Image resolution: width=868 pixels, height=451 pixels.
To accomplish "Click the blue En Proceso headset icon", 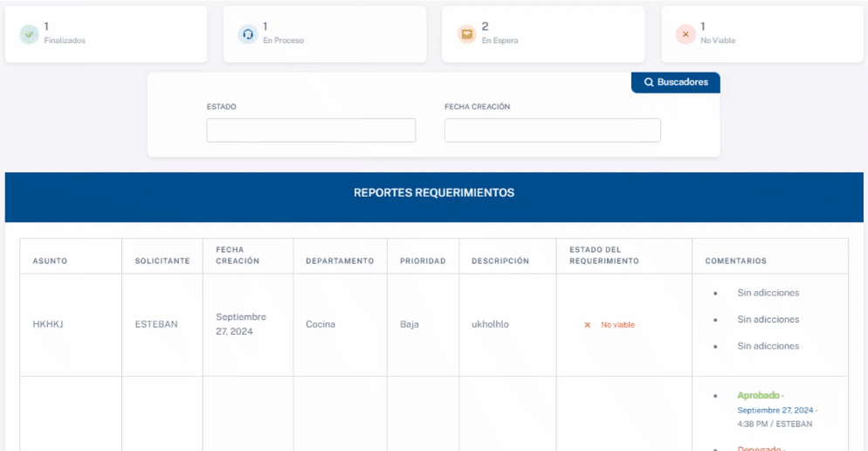I will [248, 34].
